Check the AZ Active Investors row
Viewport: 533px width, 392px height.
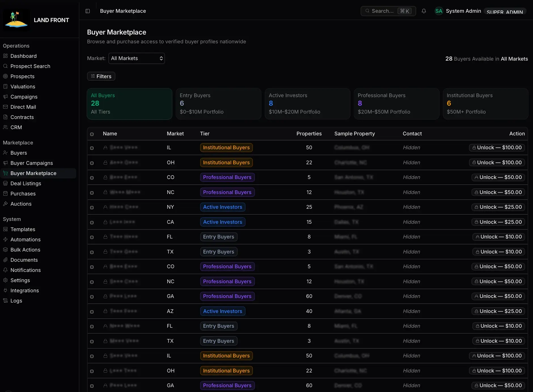(x=92, y=312)
